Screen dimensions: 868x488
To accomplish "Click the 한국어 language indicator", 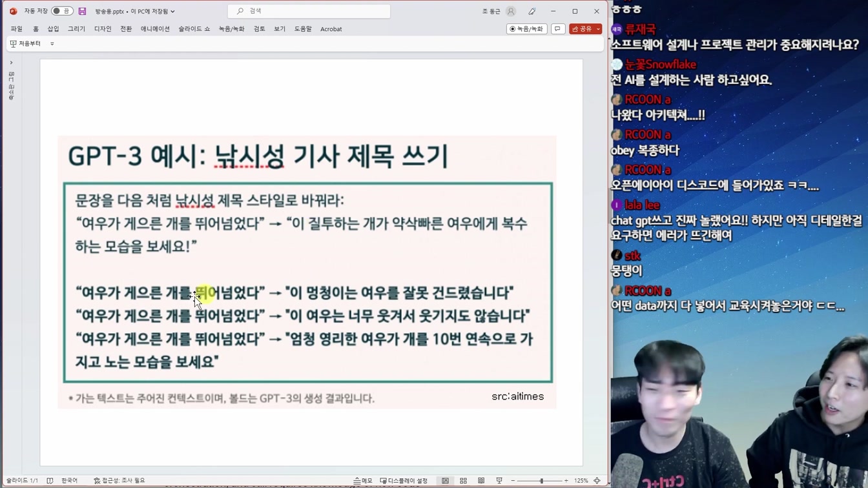I will (69, 481).
